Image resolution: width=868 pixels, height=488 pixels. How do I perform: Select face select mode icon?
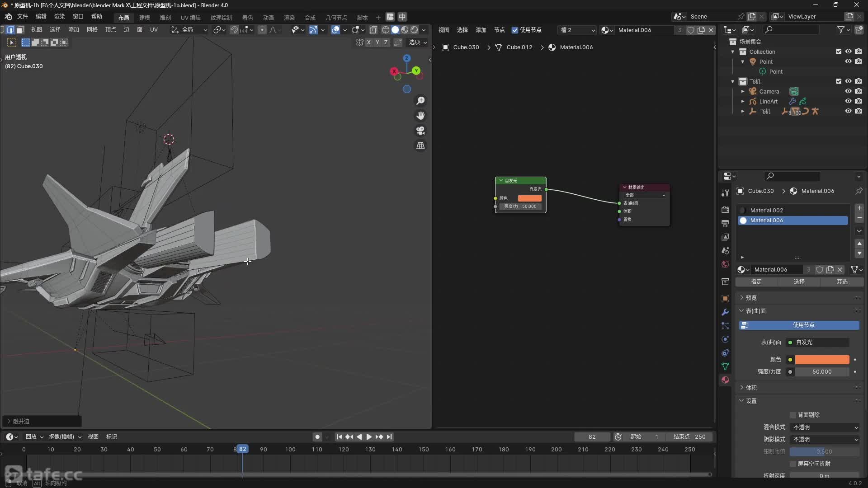19,30
